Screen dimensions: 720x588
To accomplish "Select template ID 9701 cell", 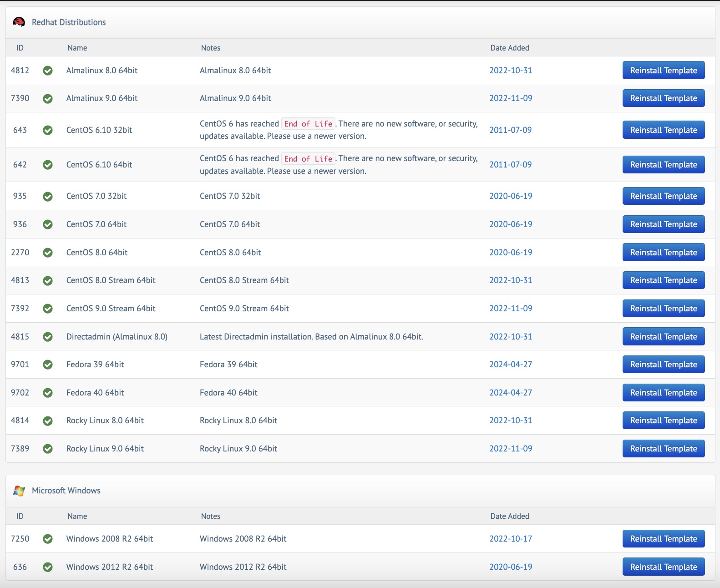I will pos(20,364).
